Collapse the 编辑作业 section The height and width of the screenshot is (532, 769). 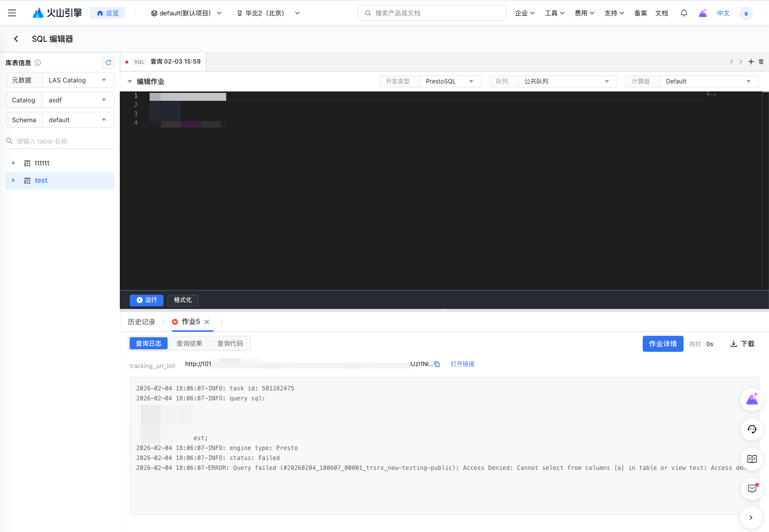(x=130, y=81)
